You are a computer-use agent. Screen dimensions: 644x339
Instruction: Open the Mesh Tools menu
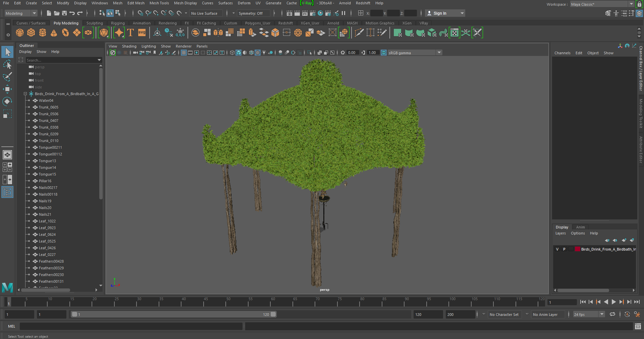159,3
